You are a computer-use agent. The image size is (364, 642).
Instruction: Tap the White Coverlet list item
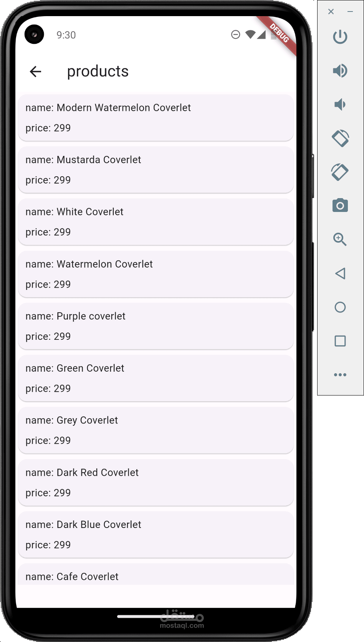point(156,222)
